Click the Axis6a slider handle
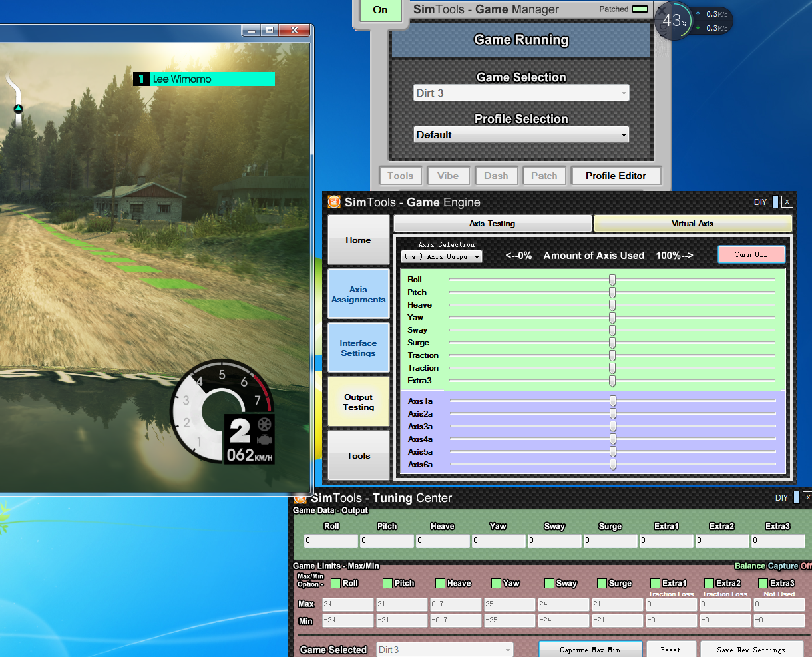 [613, 465]
